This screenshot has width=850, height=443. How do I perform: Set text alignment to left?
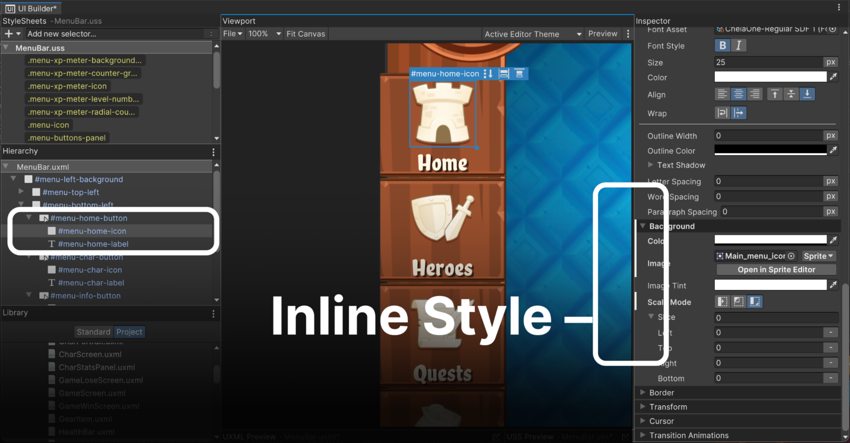tap(722, 94)
